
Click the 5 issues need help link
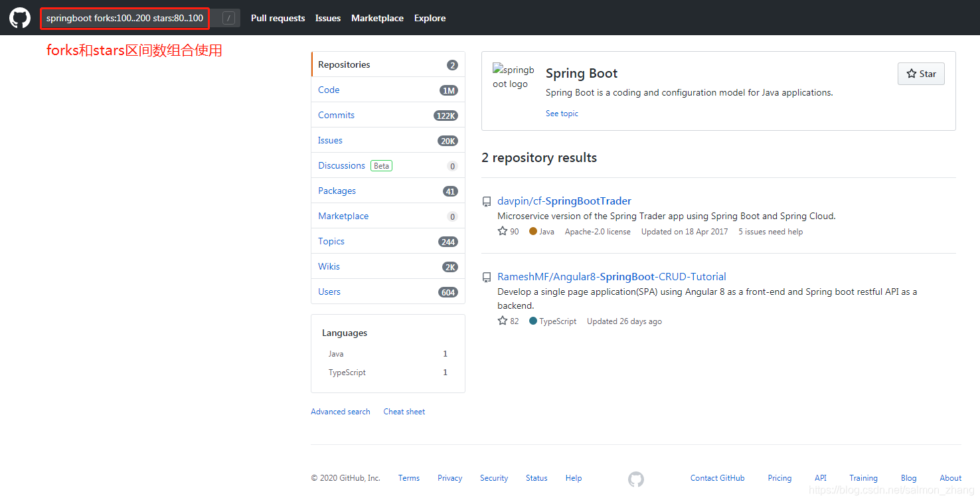point(770,232)
